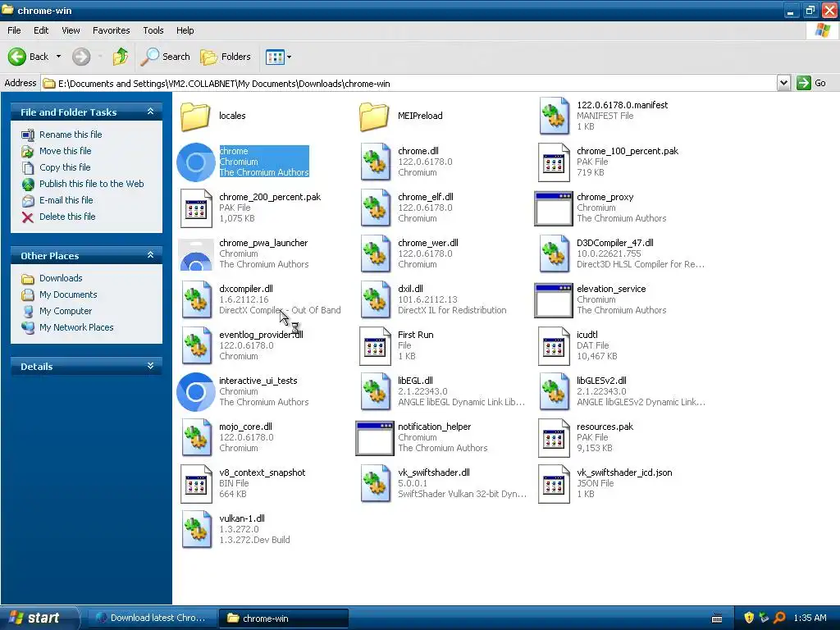Expand the Details panel
The image size is (840, 630).
click(x=151, y=366)
